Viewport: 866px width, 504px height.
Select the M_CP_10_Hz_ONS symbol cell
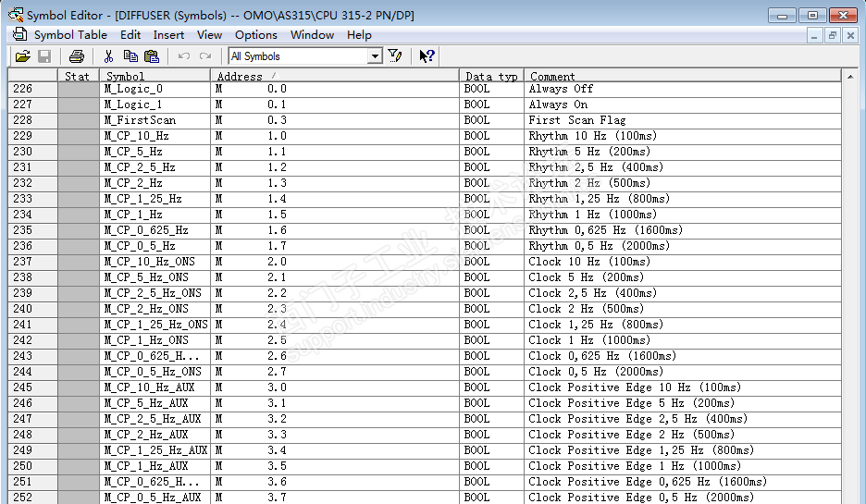pos(155,262)
